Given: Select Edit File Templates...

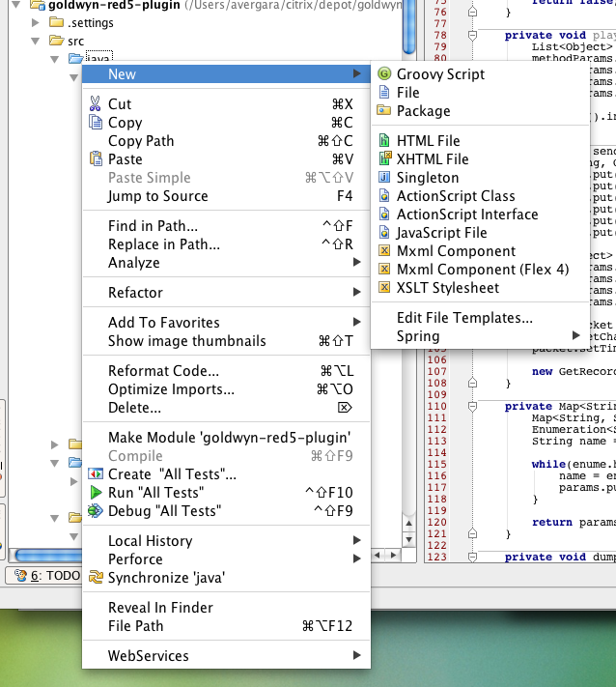Looking at the screenshot, I should click(480, 317).
